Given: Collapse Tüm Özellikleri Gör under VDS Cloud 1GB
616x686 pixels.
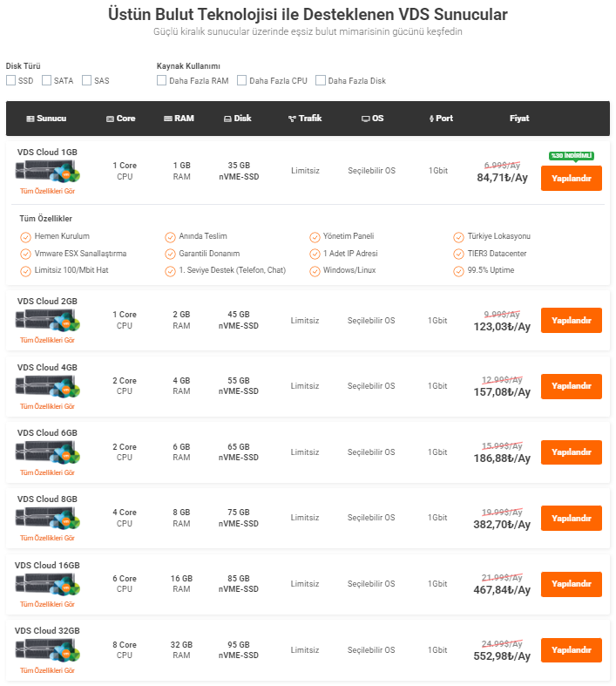Looking at the screenshot, I should coord(47,191).
